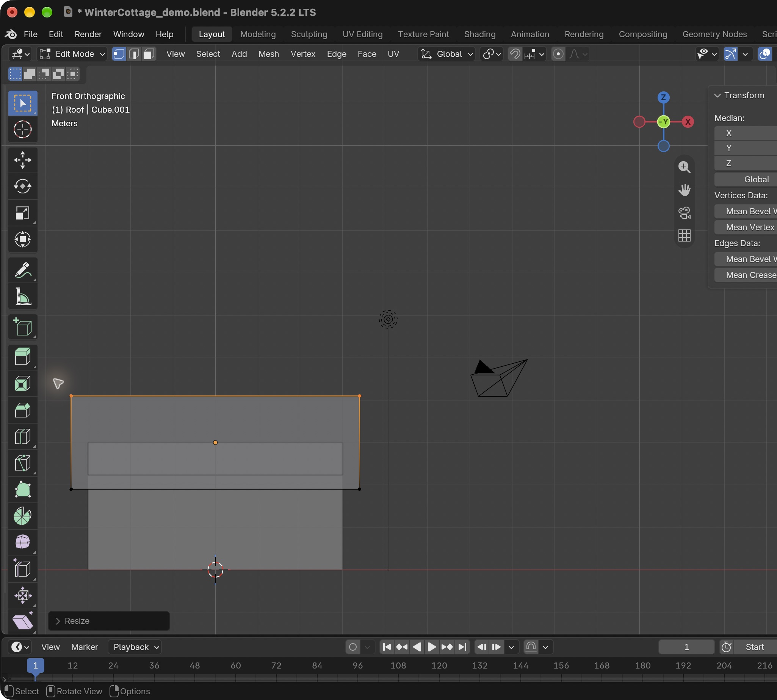Screen dimensions: 777x700
Task: Open the Render menu
Action: pos(88,34)
